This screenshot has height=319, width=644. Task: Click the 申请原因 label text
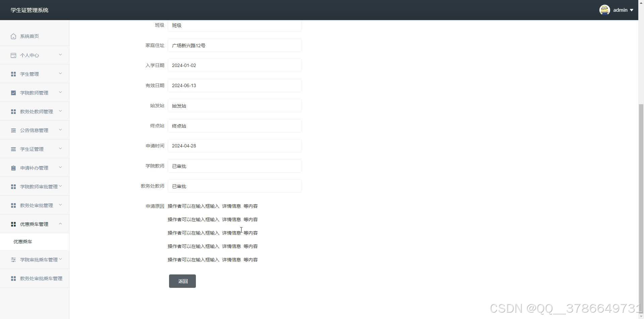pyautogui.click(x=155, y=206)
